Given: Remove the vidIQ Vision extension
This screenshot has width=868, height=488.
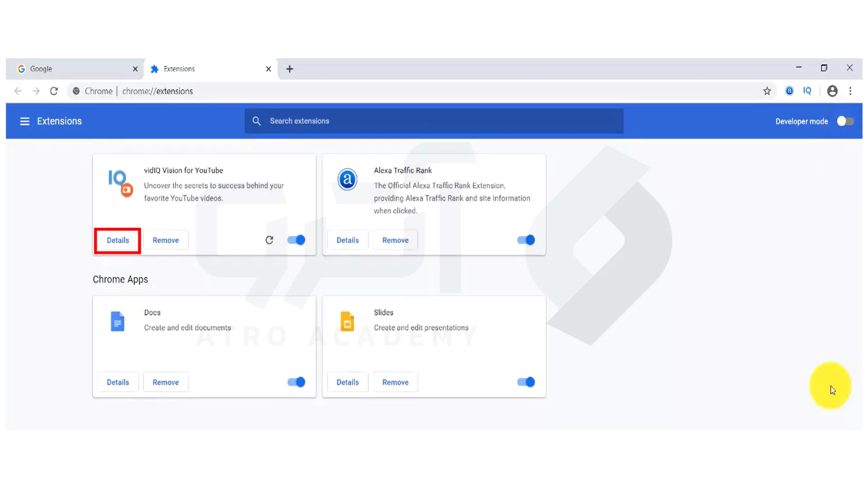Looking at the screenshot, I should (165, 240).
